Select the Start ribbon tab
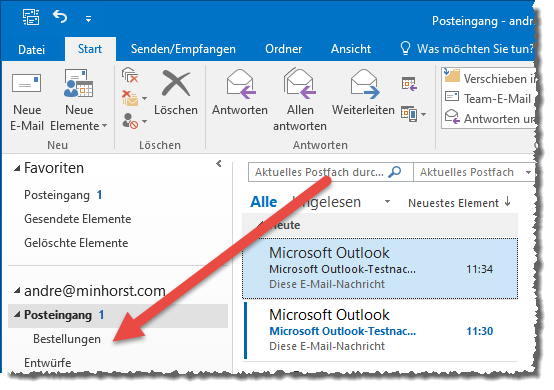 coord(90,49)
